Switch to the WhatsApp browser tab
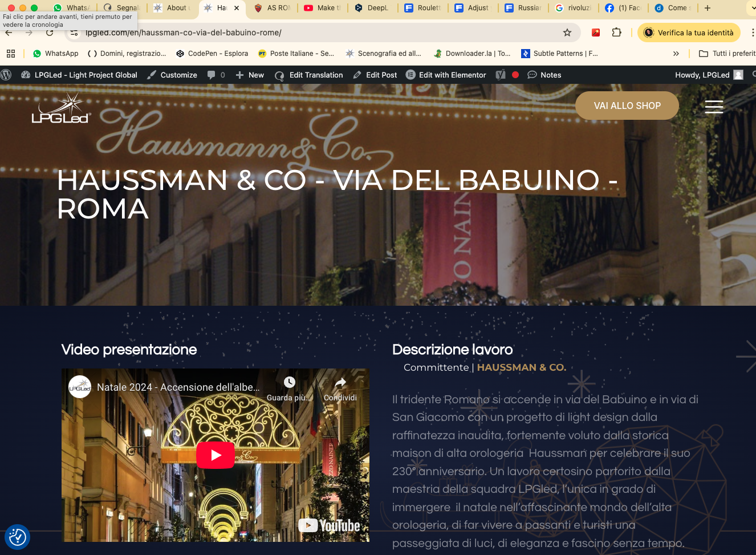 [72, 8]
